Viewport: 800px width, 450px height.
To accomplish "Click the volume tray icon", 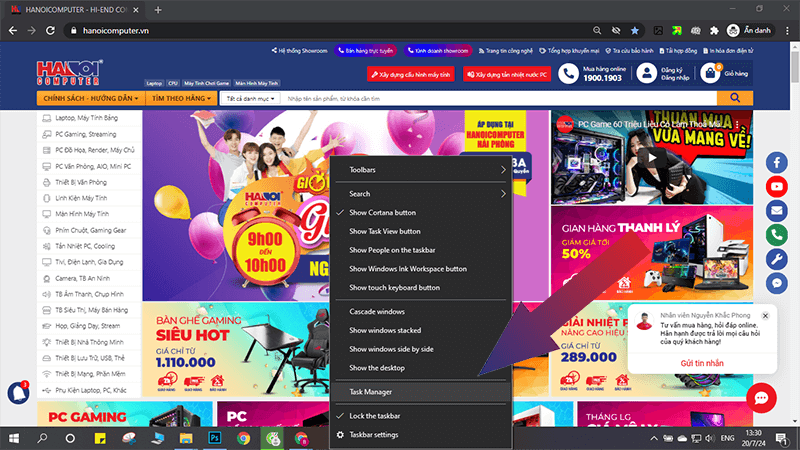I will 710,438.
